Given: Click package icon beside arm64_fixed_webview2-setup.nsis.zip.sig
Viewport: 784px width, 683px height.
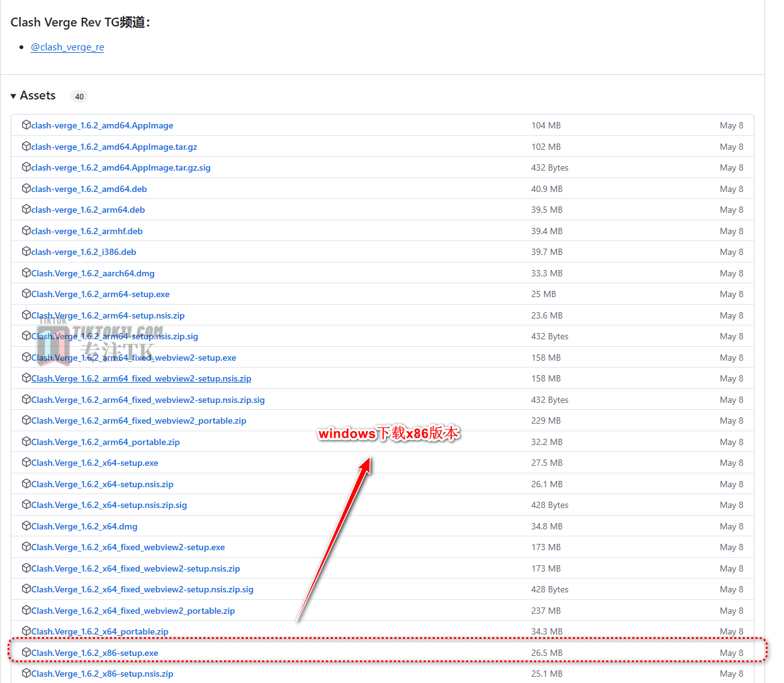Looking at the screenshot, I should pyautogui.click(x=26, y=399).
